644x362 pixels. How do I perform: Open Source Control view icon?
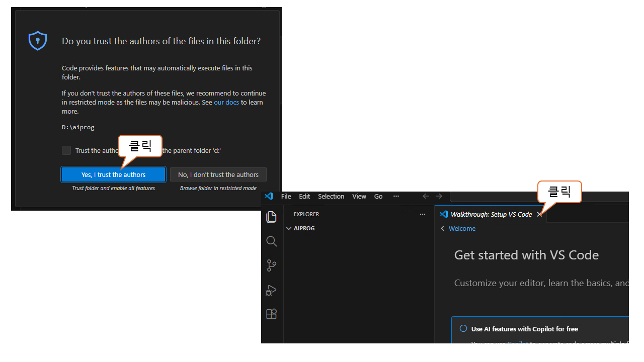[x=272, y=265]
